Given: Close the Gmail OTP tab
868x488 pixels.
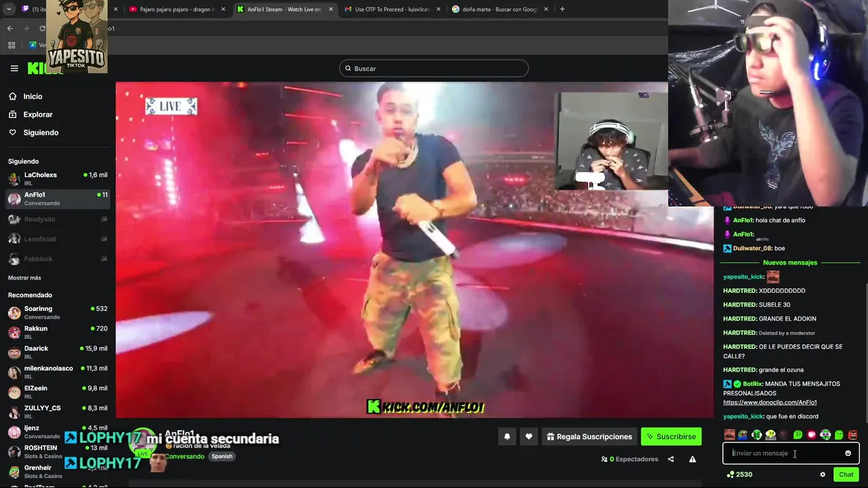Looking at the screenshot, I should point(439,9).
